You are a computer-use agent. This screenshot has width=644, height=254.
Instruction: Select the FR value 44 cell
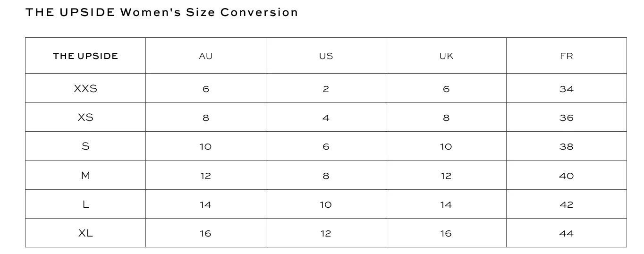click(567, 233)
